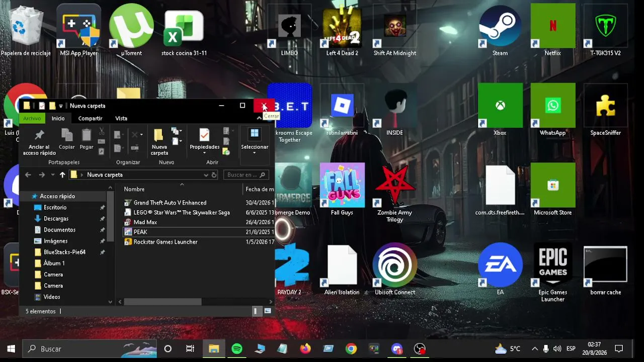Screen dimensions: 644x362
Task: Launch Microsoft Store from the desktop
Action: [552, 190]
